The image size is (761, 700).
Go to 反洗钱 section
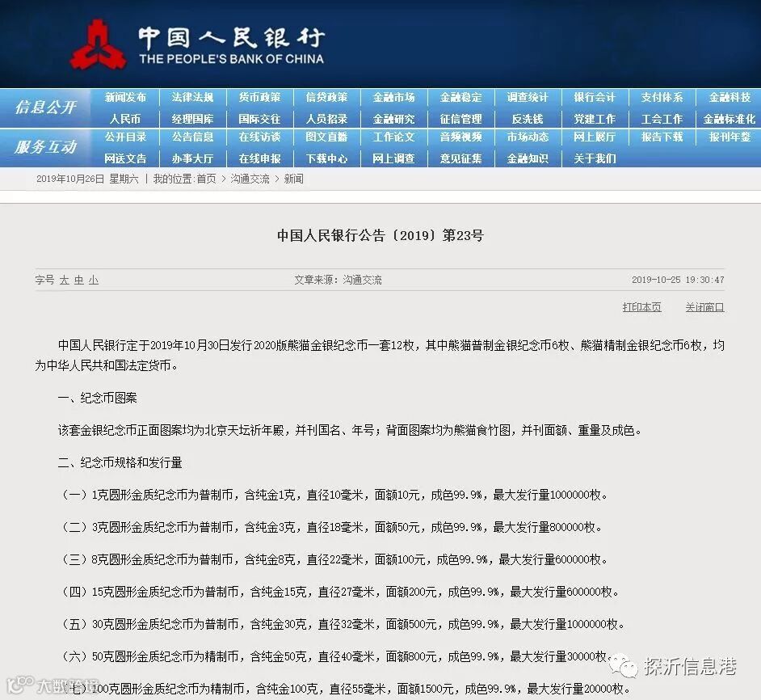click(528, 119)
